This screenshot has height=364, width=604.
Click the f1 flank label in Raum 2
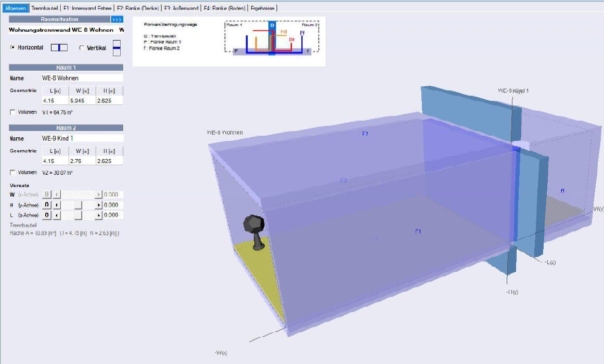click(562, 191)
